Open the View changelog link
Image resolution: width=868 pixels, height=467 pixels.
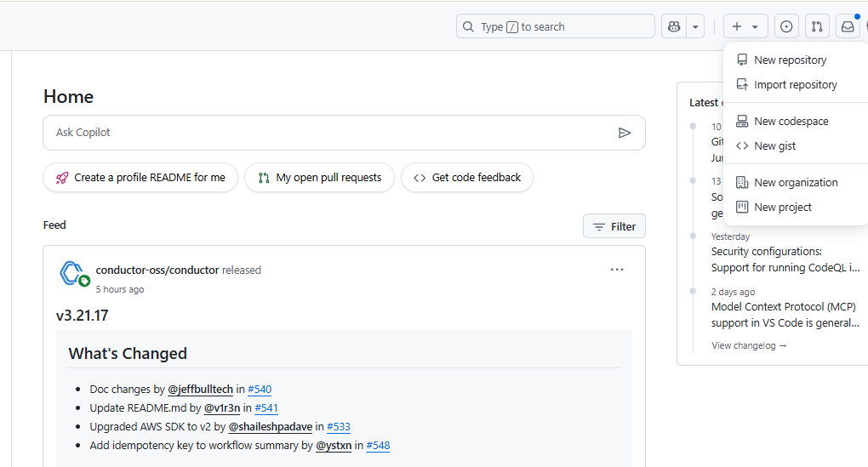click(x=749, y=345)
